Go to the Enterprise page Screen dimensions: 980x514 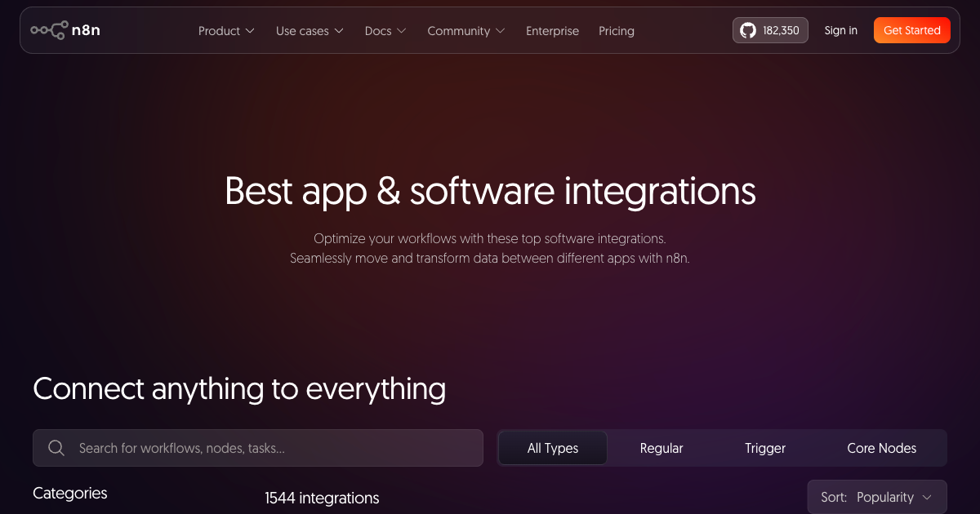552,31
